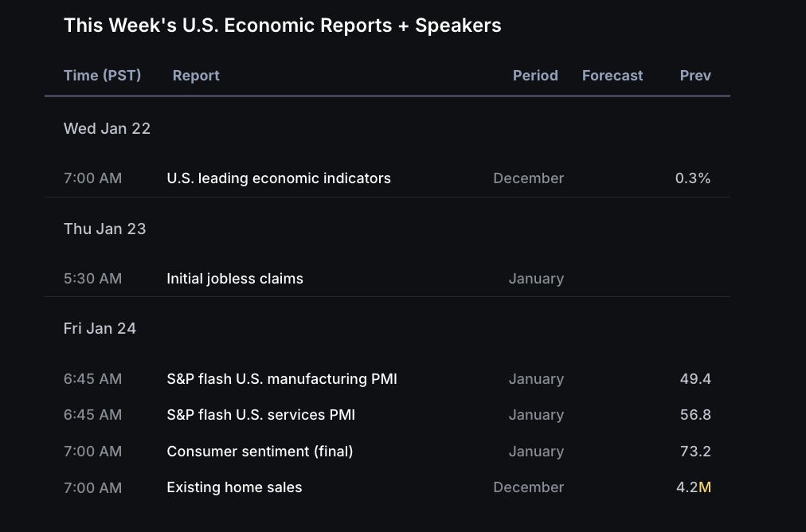Click January period for Consumer sentiment
The height and width of the screenshot is (532, 806).
(x=536, y=452)
